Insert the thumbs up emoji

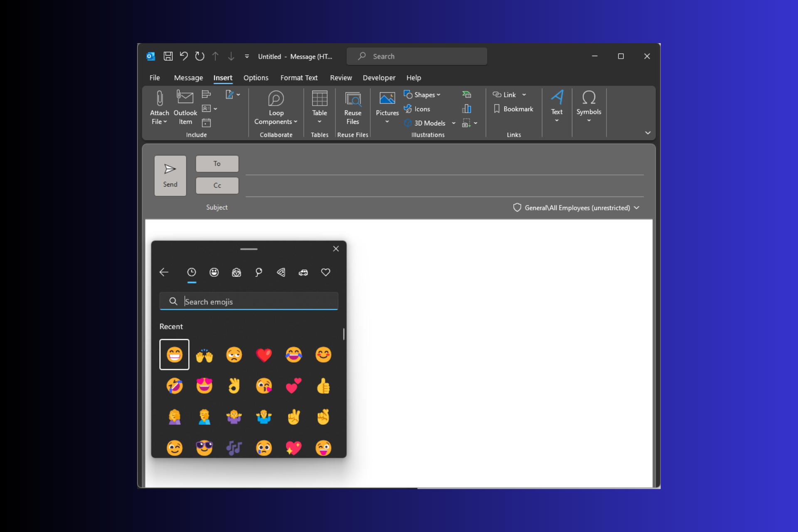click(x=323, y=386)
